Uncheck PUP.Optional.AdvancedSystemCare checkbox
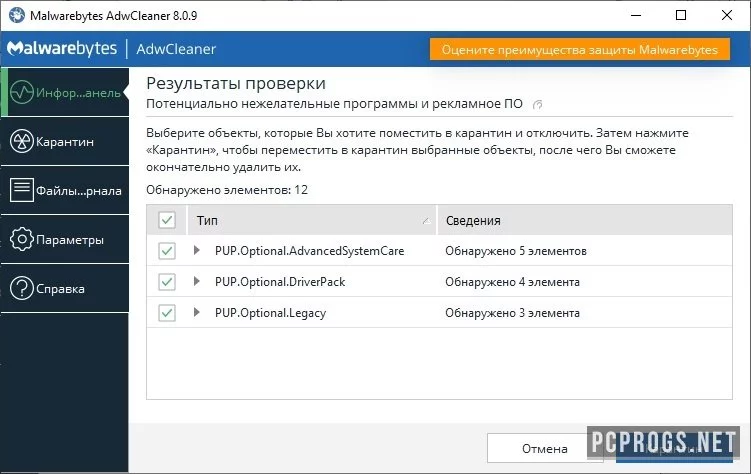This screenshot has width=751, height=474. 167,251
